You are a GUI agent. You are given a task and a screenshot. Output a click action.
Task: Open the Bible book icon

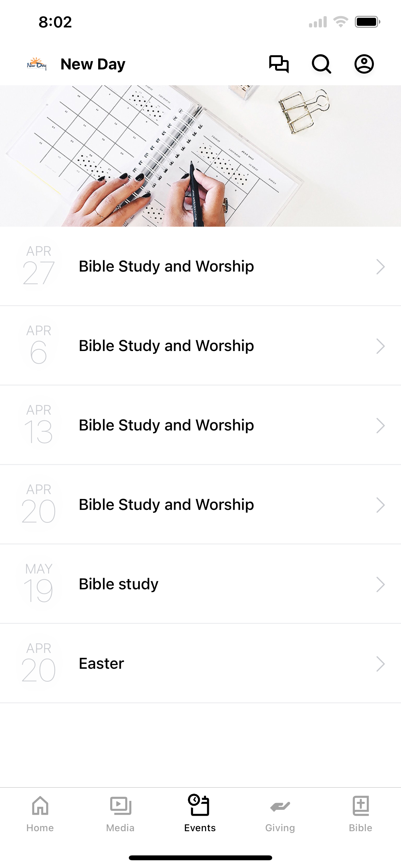point(361,806)
